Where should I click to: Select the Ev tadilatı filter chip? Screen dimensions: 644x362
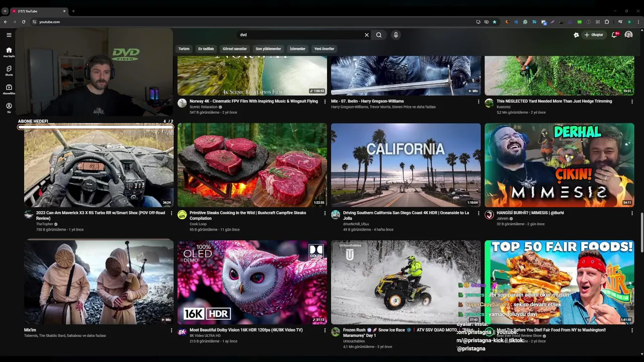coord(206,49)
